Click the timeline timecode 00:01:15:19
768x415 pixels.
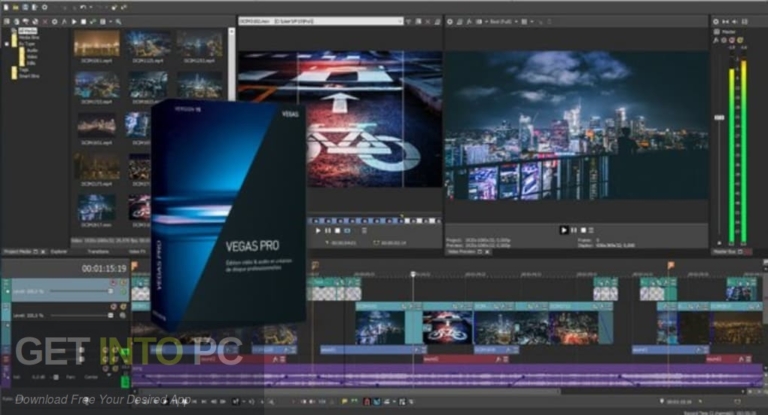[x=104, y=269]
